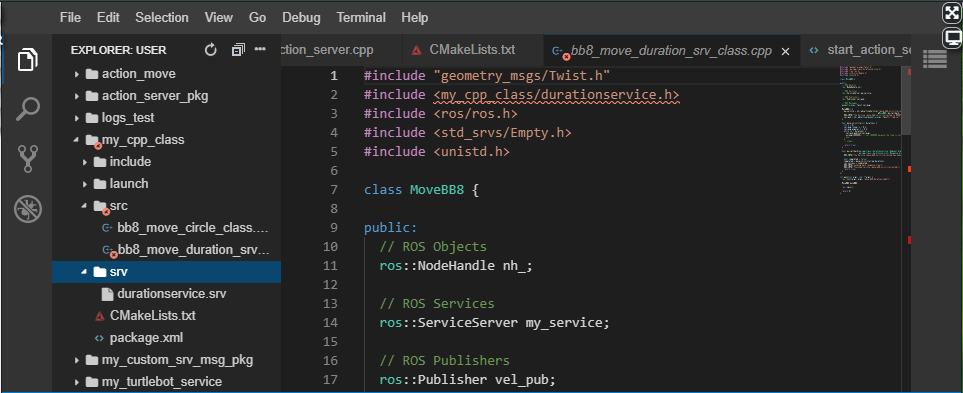The width and height of the screenshot is (963, 393).
Task: Click "ros::ServiceServer my_service;" code line
Action: 494,322
